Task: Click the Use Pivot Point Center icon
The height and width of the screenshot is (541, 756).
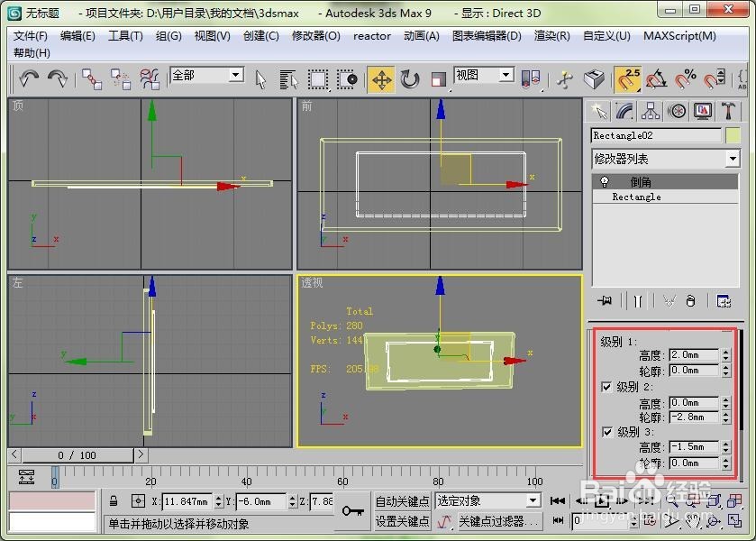Action: 531,78
